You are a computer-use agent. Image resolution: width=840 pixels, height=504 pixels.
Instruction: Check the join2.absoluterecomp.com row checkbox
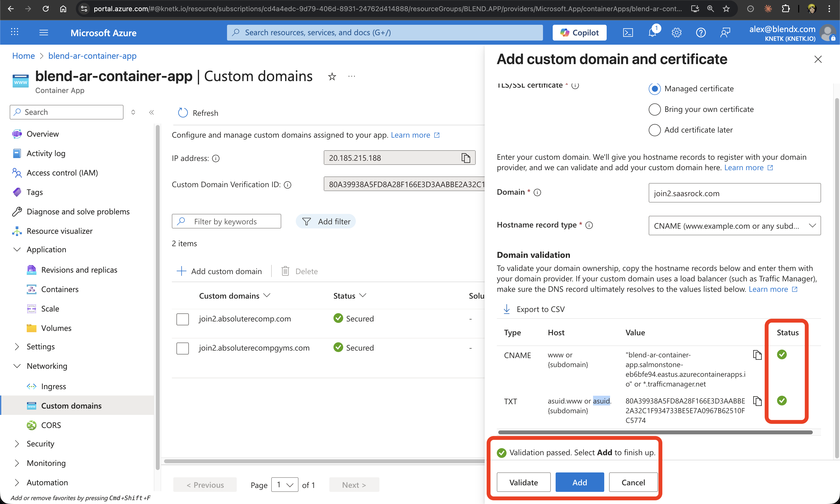click(x=183, y=319)
